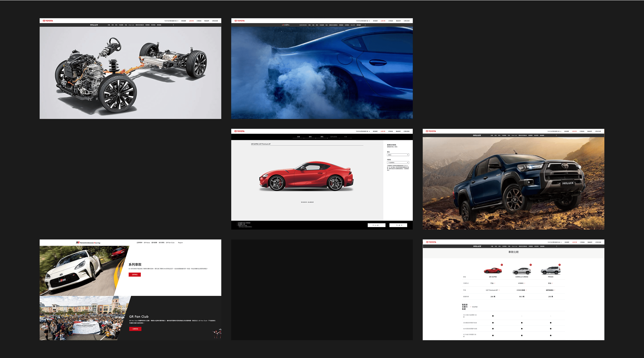
Task: Click red 立即前往 button under GR Fan Club
Action: click(x=135, y=329)
